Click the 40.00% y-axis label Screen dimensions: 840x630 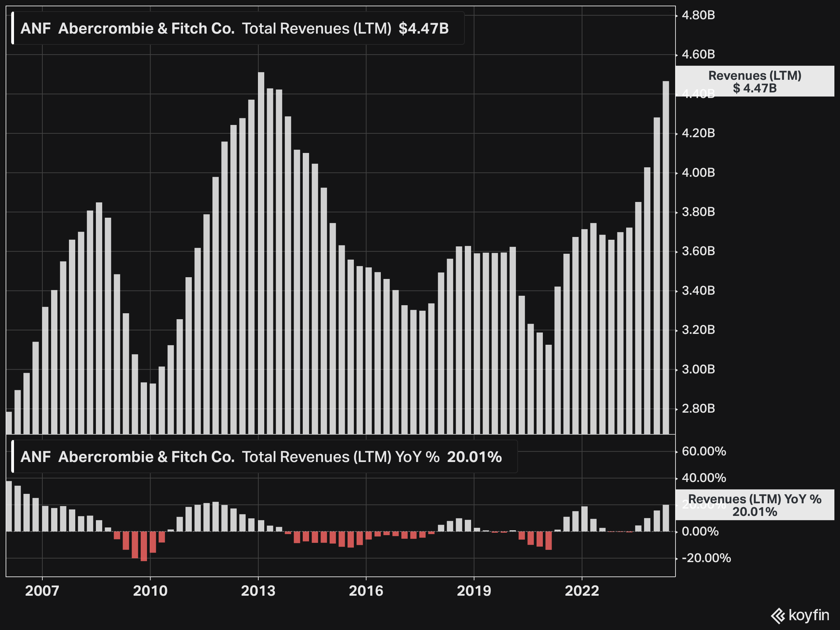click(703, 478)
